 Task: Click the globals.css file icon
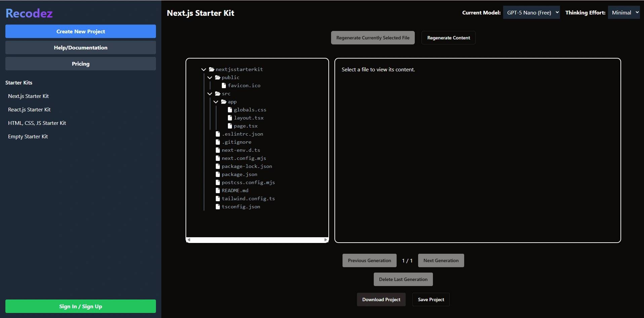230,110
